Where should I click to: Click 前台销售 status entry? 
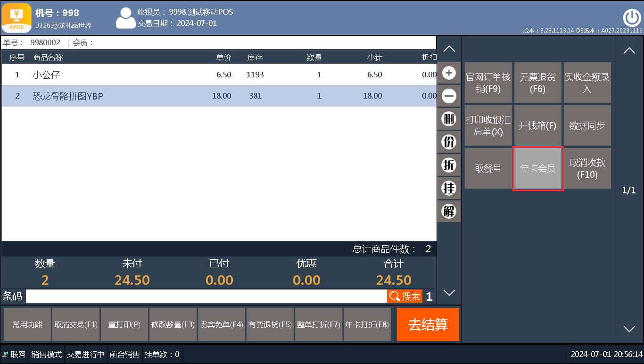124,354
